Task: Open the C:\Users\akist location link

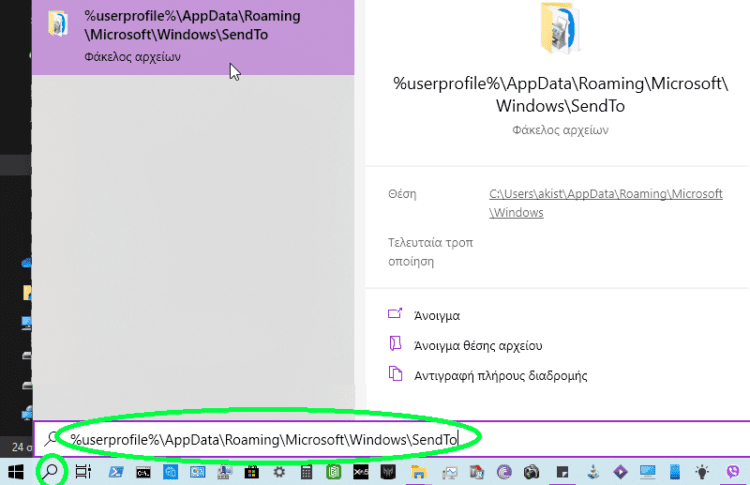Action: (x=606, y=203)
